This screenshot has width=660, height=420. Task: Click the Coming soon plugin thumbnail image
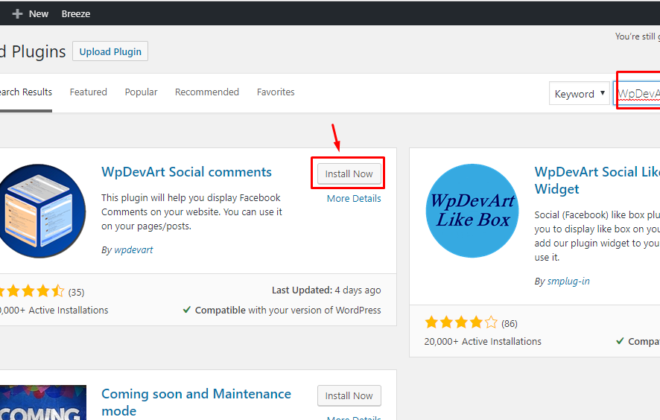[43, 402]
